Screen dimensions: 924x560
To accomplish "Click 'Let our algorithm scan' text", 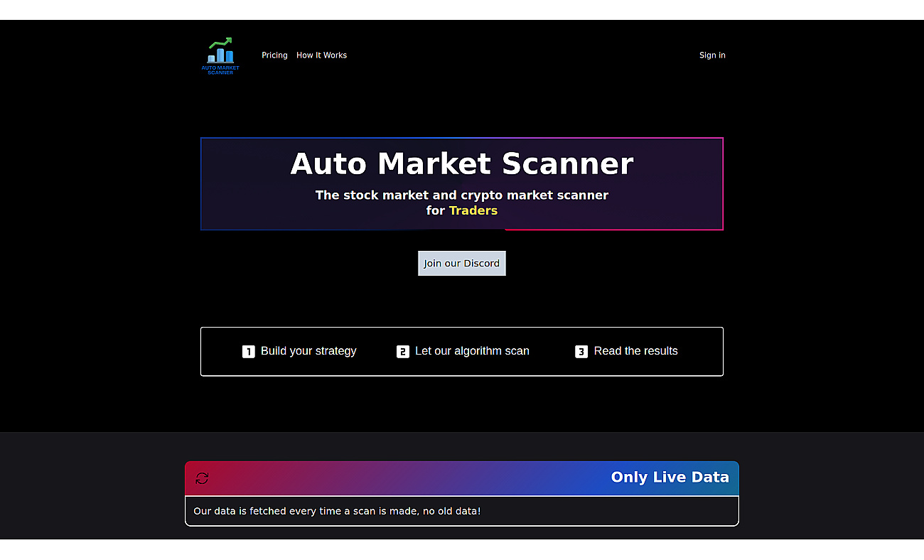I will [472, 351].
